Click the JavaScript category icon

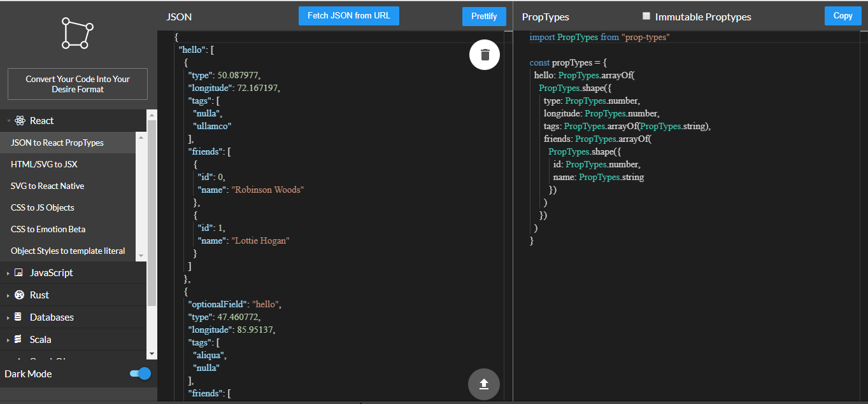[x=18, y=272]
